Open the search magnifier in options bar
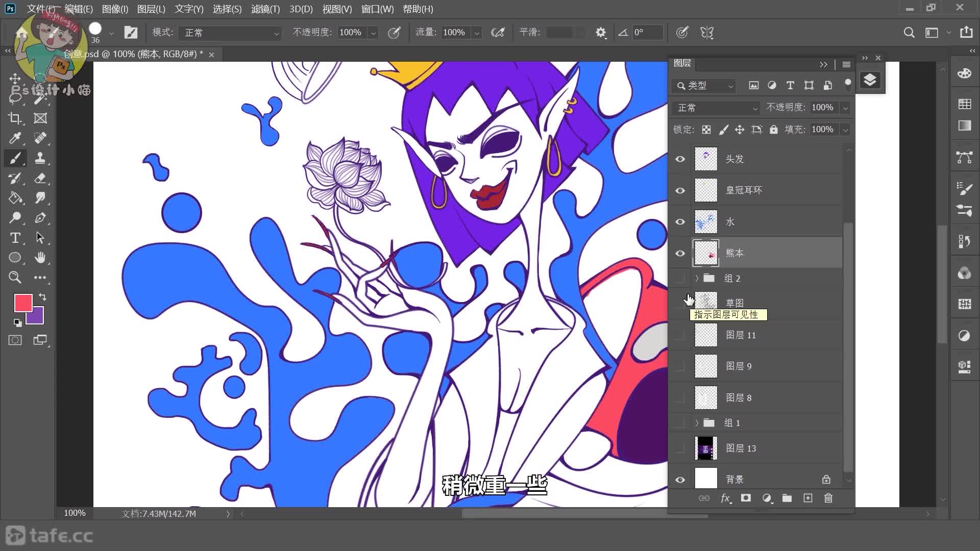980x551 pixels. pos(909,33)
